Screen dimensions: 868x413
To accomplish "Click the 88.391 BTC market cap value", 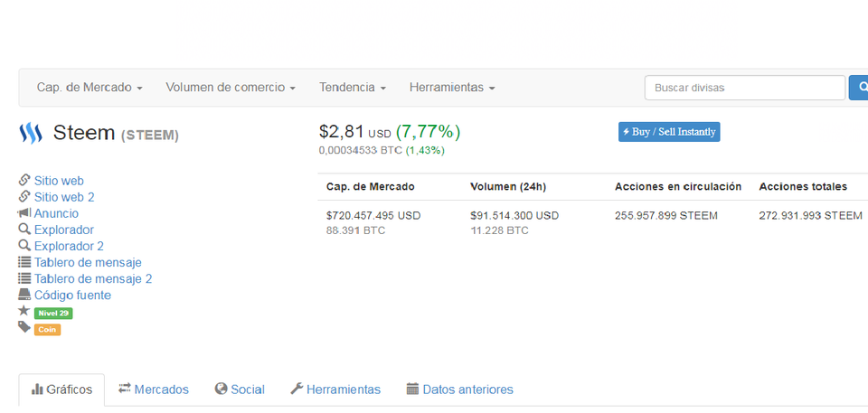I will pos(356,230).
